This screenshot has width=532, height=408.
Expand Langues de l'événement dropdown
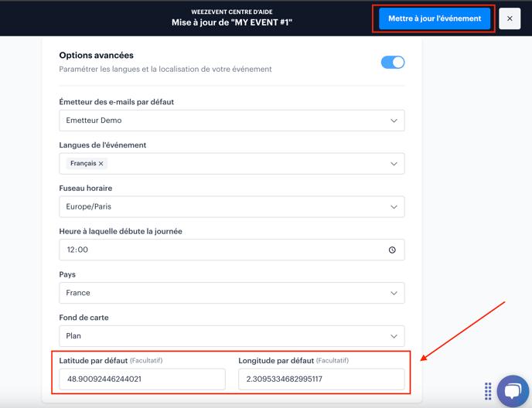tap(232, 164)
